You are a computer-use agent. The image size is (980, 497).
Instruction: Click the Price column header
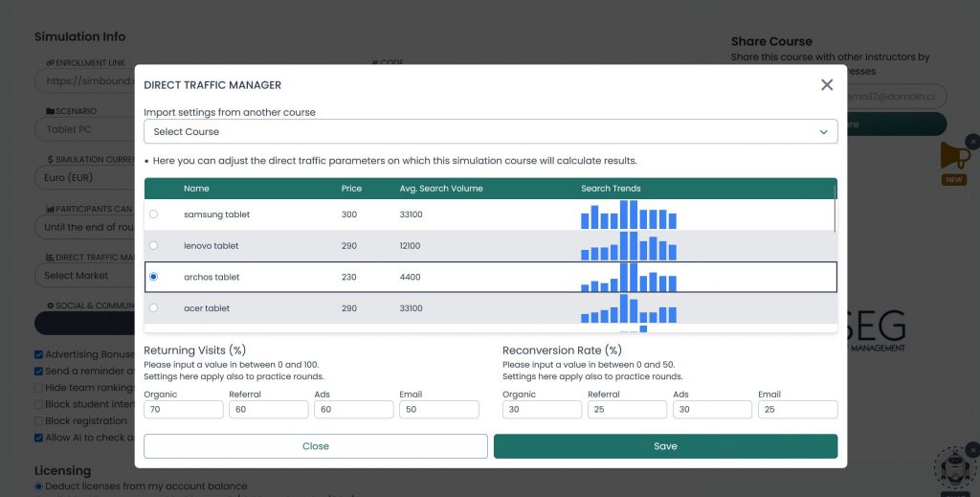(351, 189)
